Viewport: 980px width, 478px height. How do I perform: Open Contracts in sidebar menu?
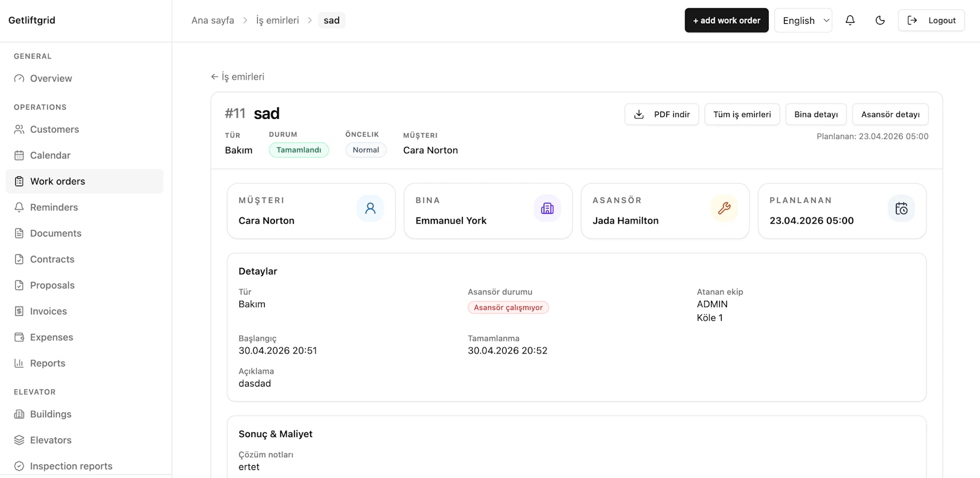pos(85,259)
